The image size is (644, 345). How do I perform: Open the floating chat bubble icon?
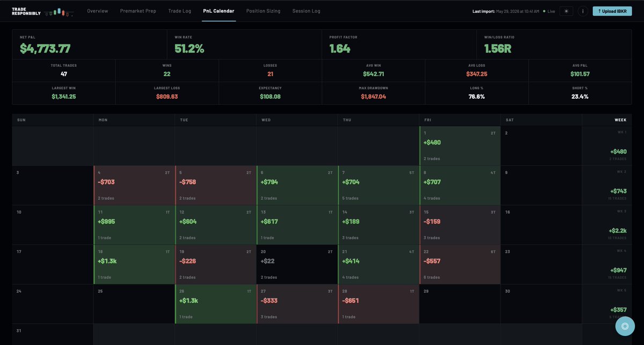point(625,326)
